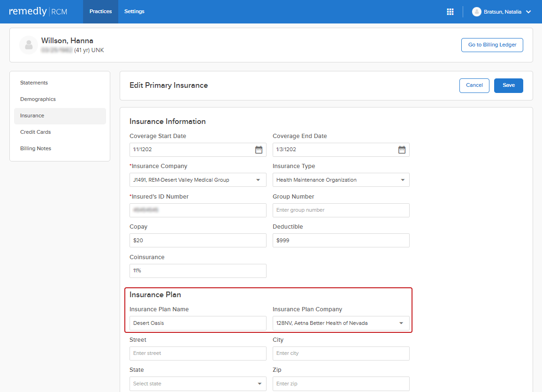Focus the Insured's ID Number field
The width and height of the screenshot is (542, 392).
198,210
